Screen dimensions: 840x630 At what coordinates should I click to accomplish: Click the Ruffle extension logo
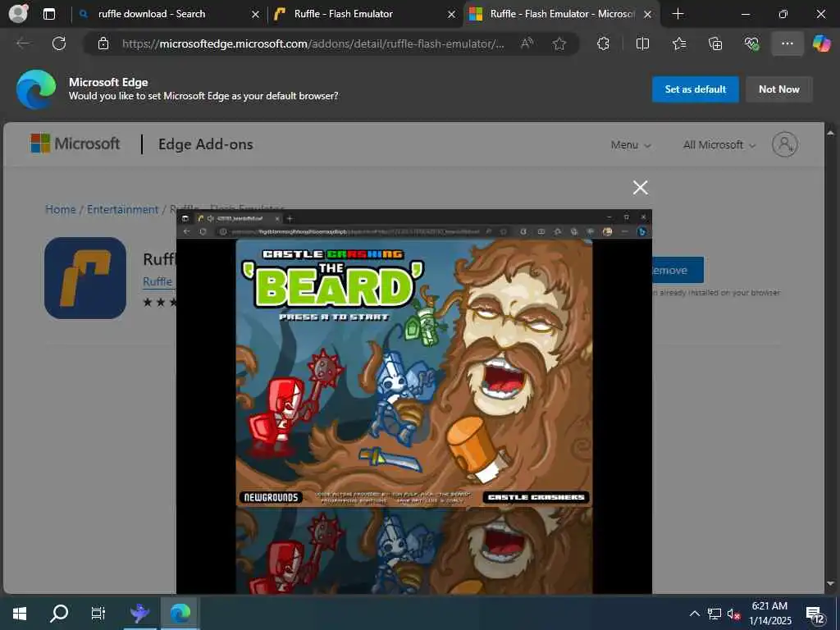[x=85, y=278]
